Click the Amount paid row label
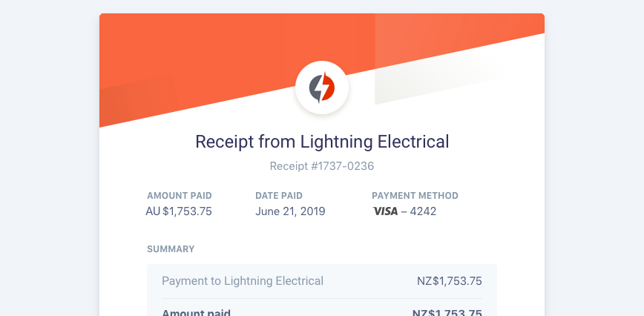Image resolution: width=644 pixels, height=316 pixels. tap(196, 313)
